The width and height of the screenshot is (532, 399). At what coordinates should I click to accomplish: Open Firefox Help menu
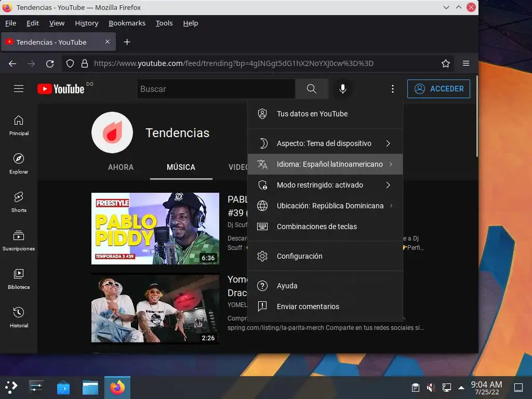click(190, 23)
